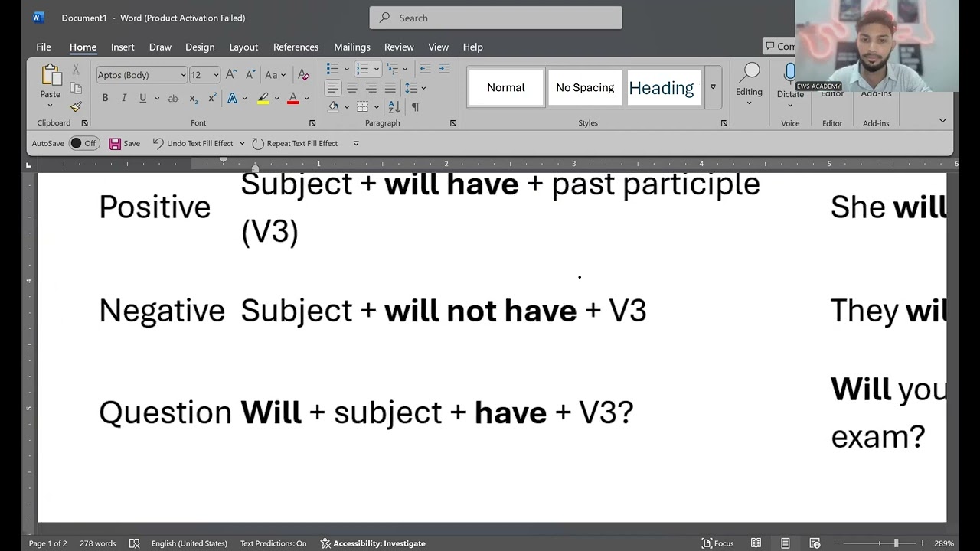Open the Editing group dropdown
This screenshot has height=551, width=980.
(749, 84)
